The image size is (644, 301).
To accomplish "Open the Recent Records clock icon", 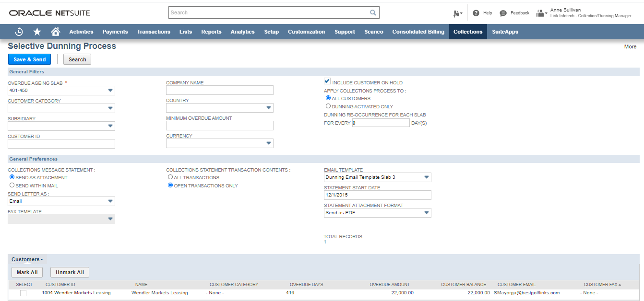I will (x=19, y=32).
